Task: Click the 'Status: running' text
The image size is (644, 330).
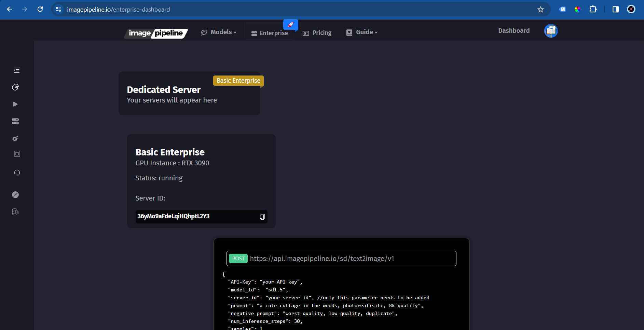Action: [x=159, y=178]
